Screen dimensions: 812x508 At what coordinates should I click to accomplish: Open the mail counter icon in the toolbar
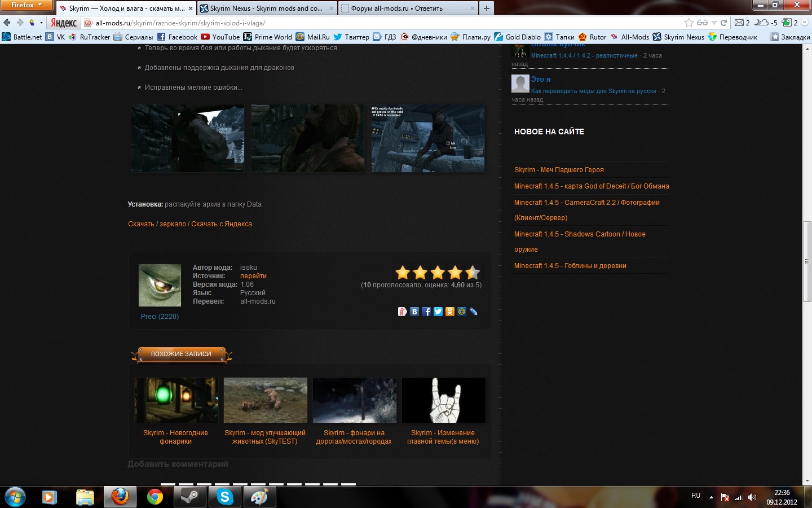tap(742, 23)
